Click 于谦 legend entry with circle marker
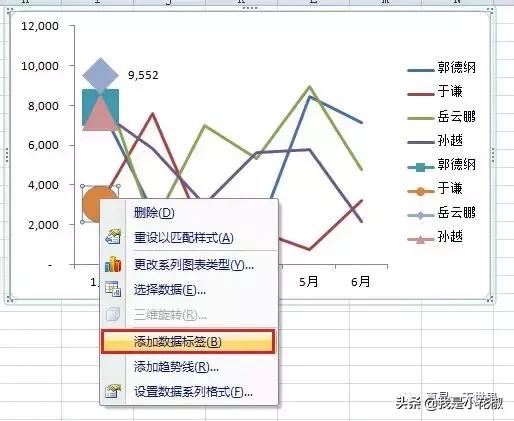The height and width of the screenshot is (421, 514). tap(435, 189)
